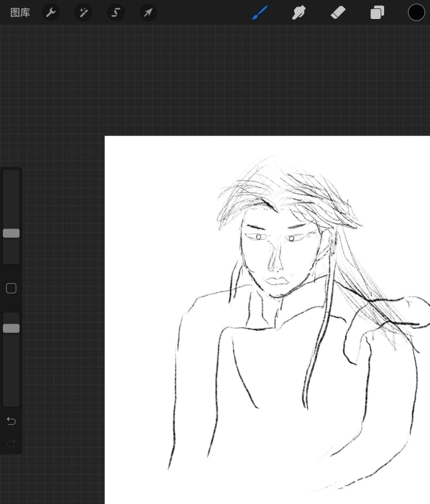Click the brush size slider handle

coord(11,233)
